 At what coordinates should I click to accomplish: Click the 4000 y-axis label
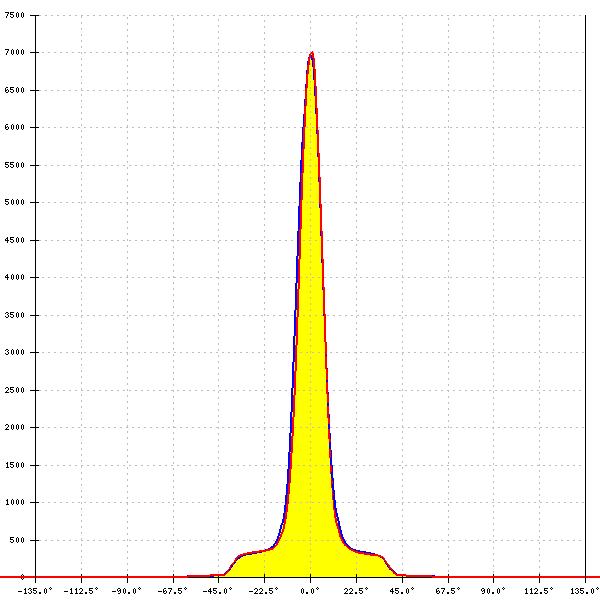(15, 277)
